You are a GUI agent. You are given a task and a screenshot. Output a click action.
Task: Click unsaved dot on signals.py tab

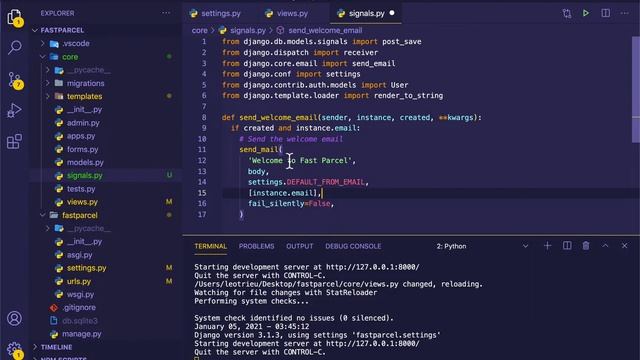pyautogui.click(x=392, y=13)
